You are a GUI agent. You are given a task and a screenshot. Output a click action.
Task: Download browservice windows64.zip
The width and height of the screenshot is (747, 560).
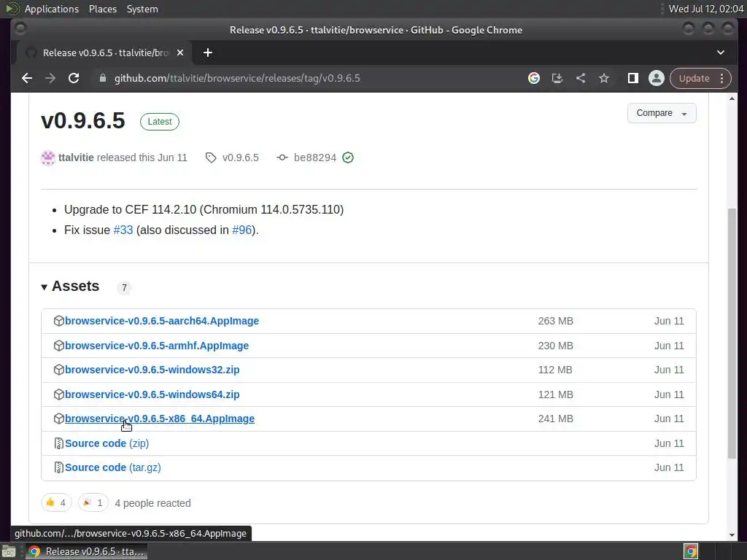point(152,394)
